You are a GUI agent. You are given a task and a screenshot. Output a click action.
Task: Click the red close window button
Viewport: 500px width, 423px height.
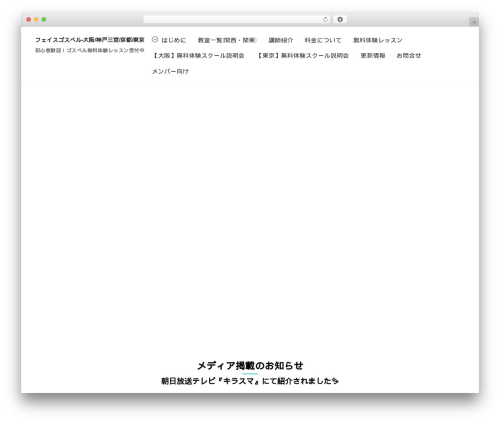click(x=29, y=19)
